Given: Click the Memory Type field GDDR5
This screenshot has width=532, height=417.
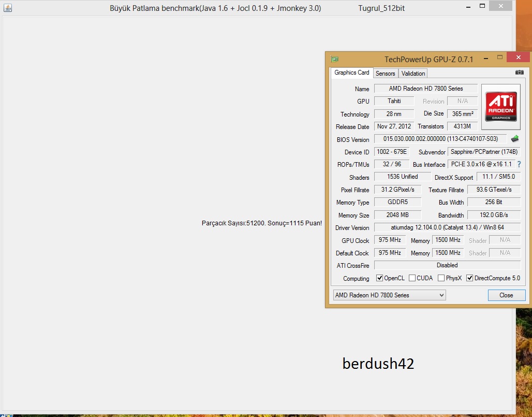Looking at the screenshot, I should tap(397, 202).
